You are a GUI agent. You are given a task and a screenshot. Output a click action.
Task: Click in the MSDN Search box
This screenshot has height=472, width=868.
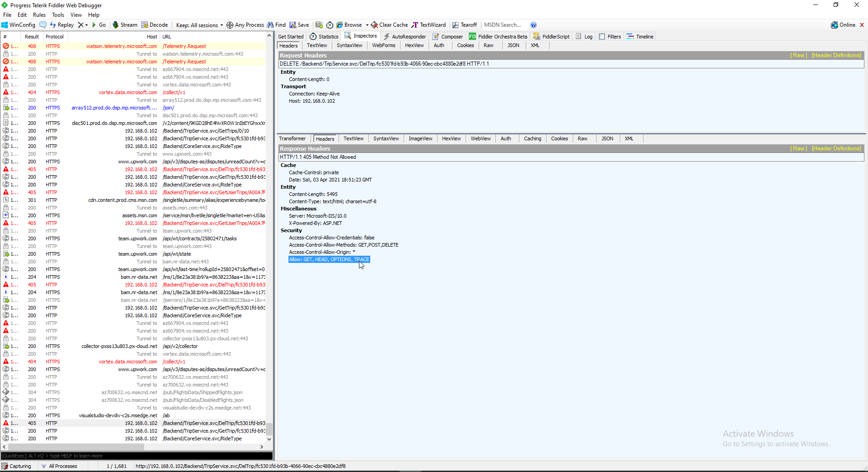click(504, 25)
